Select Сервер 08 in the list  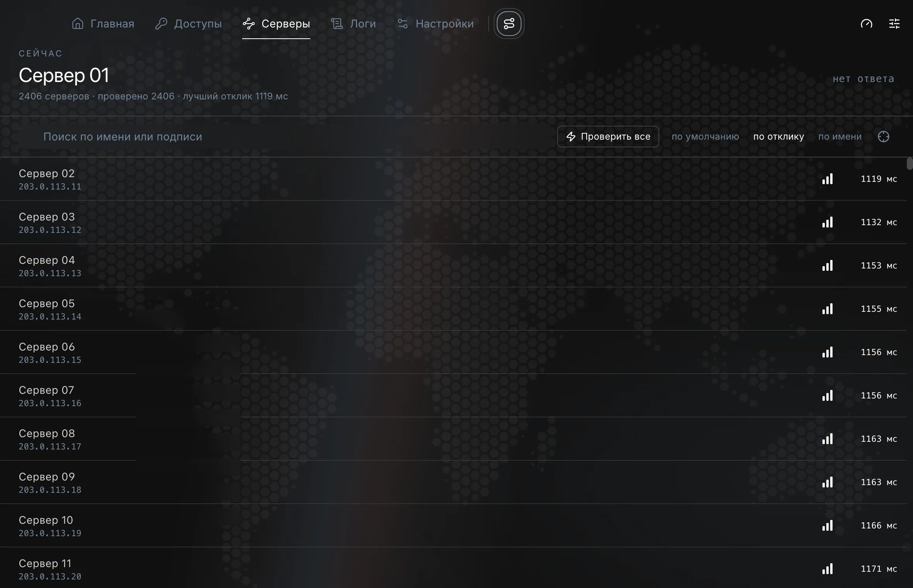coord(453,439)
